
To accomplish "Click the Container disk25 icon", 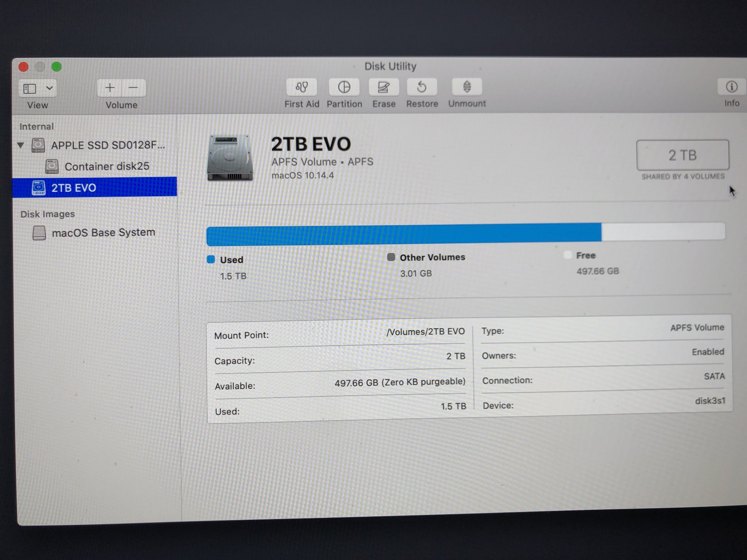I will (52, 167).
